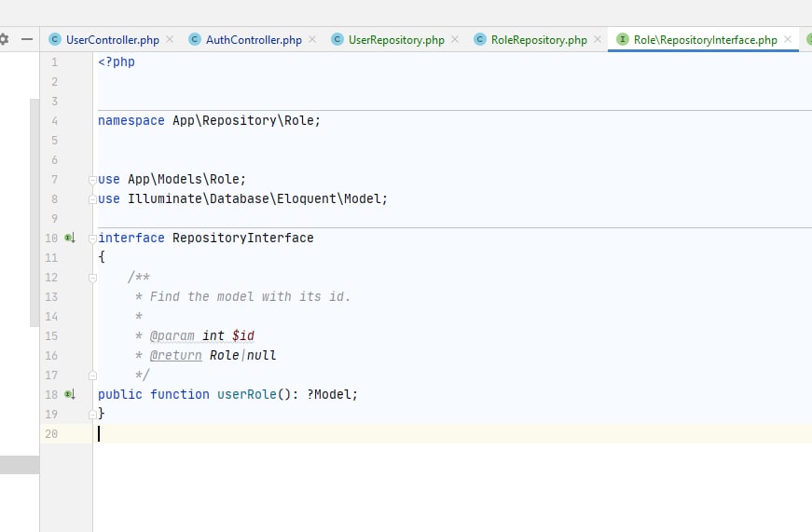Screen dimensions: 812x532
Task: Hide the tool window with the minus icon
Action: coord(27,39)
